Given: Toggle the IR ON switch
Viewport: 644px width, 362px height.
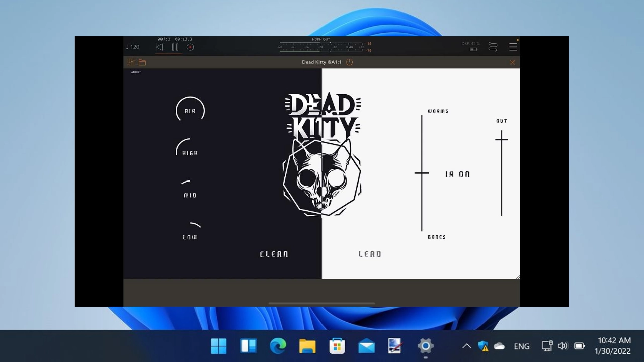Looking at the screenshot, I should 457,174.
